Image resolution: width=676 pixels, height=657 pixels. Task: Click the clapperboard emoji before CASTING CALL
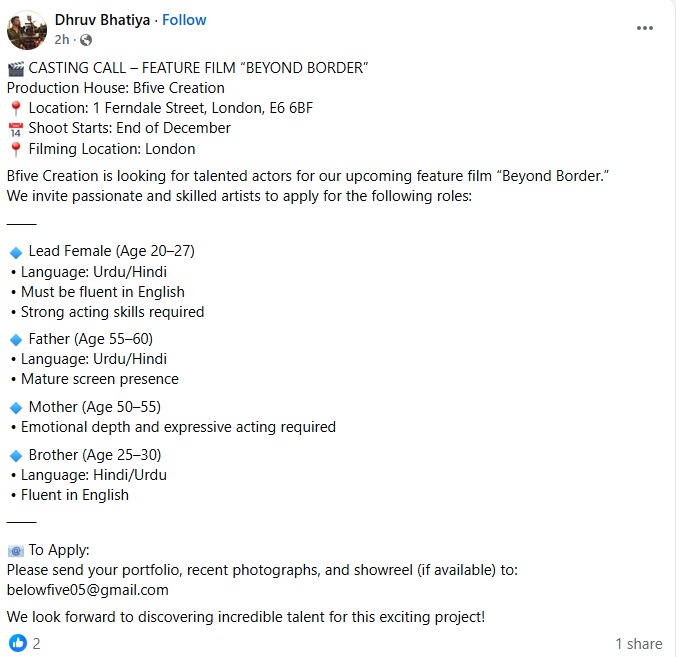coord(15,68)
